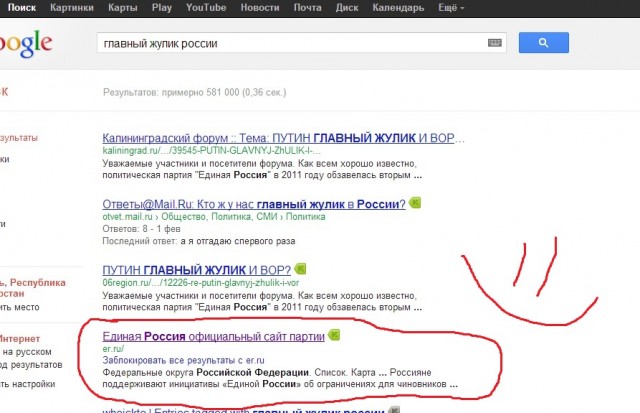The image size is (640, 413).
Task: Open ПУТИН ГЛАВНЫЙ ЖУЛИК И ВОР? result link
Action: [x=196, y=270]
